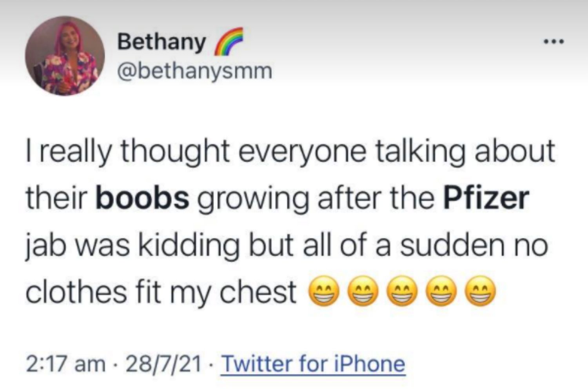Click the timestamp 2:17 am
The width and height of the screenshot is (588, 392).
66,363
